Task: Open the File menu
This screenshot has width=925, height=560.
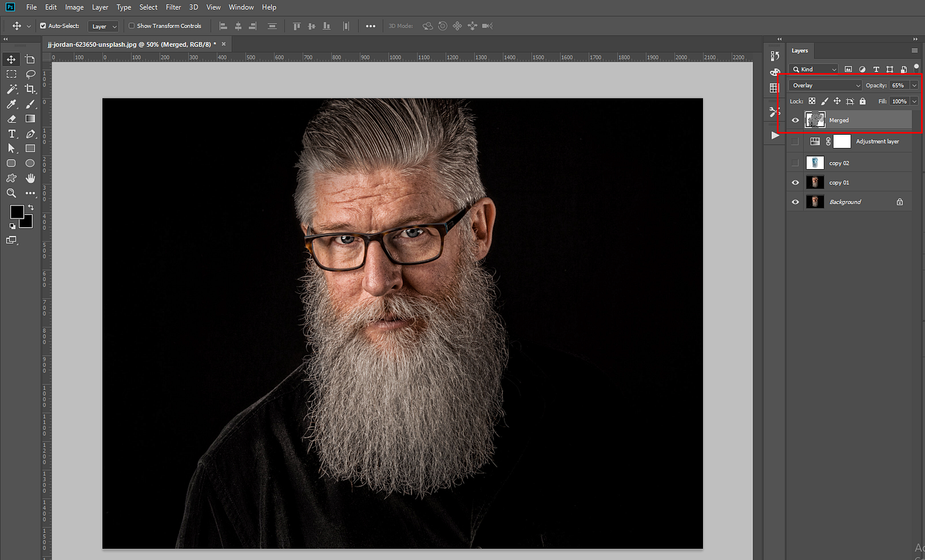Action: coord(31,7)
